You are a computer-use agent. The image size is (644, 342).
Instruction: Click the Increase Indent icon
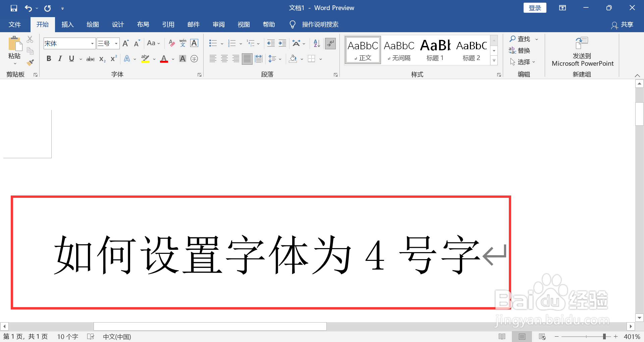coord(282,43)
